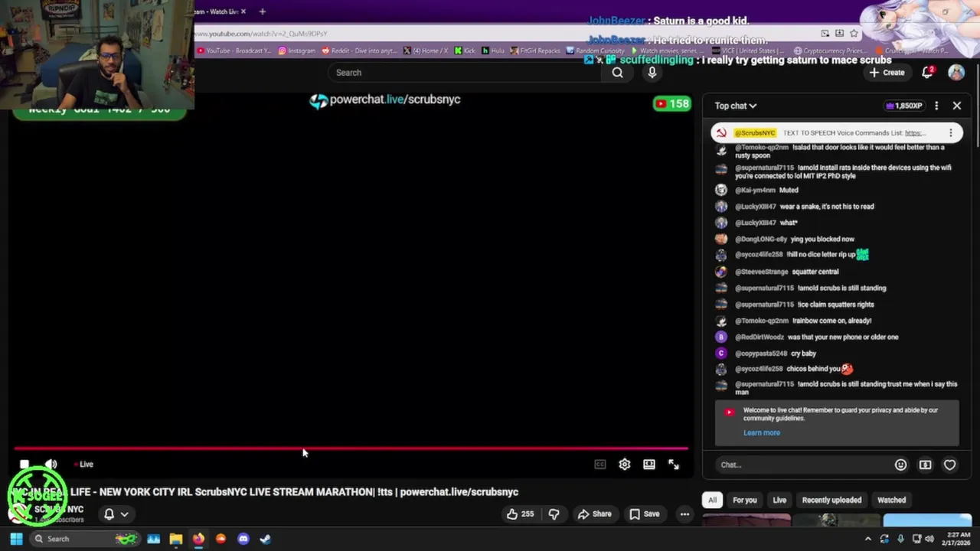980x551 pixels.
Task: Open the Windows Start menu
Action: pos(16,539)
